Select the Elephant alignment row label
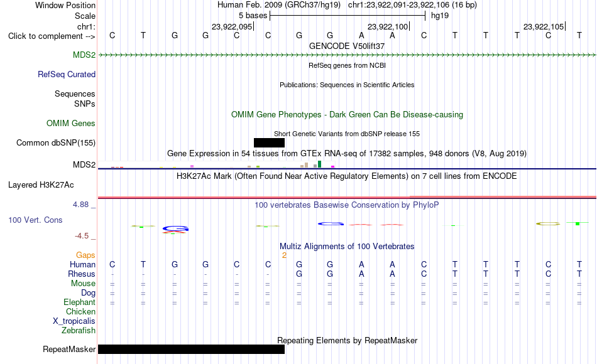This screenshot has width=597, height=364. (x=80, y=302)
